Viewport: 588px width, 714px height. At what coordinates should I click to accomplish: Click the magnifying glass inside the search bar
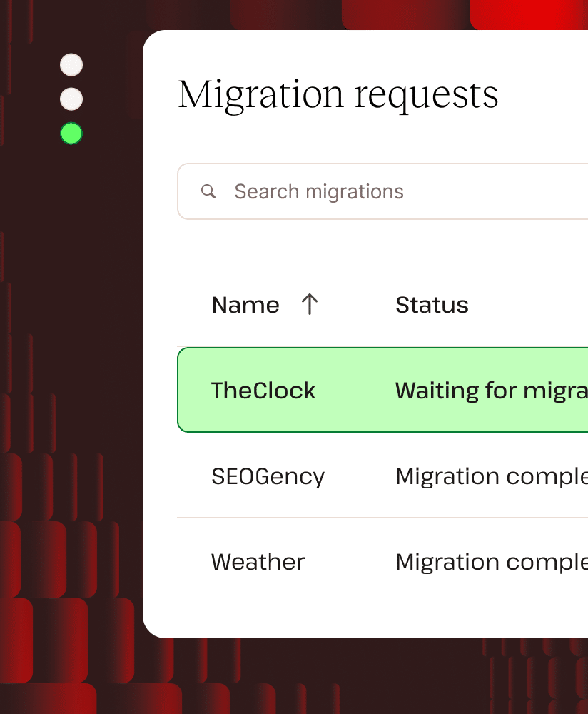tap(208, 191)
